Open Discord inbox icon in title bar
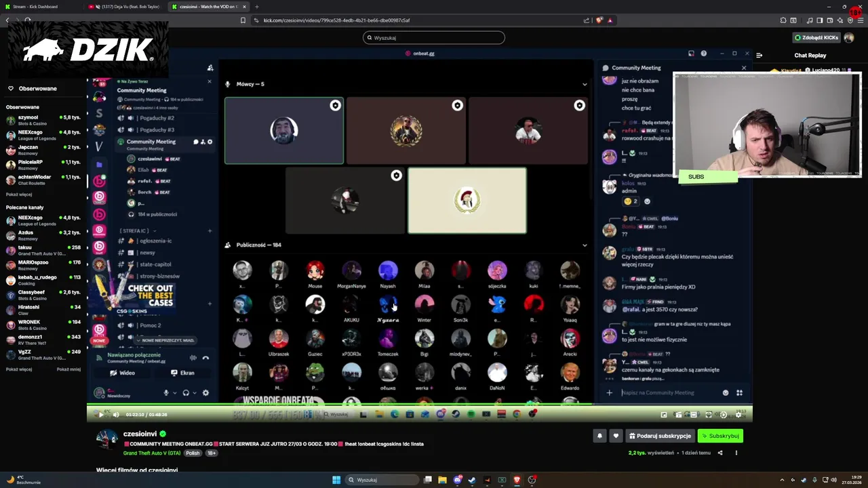868x488 pixels. (x=691, y=54)
